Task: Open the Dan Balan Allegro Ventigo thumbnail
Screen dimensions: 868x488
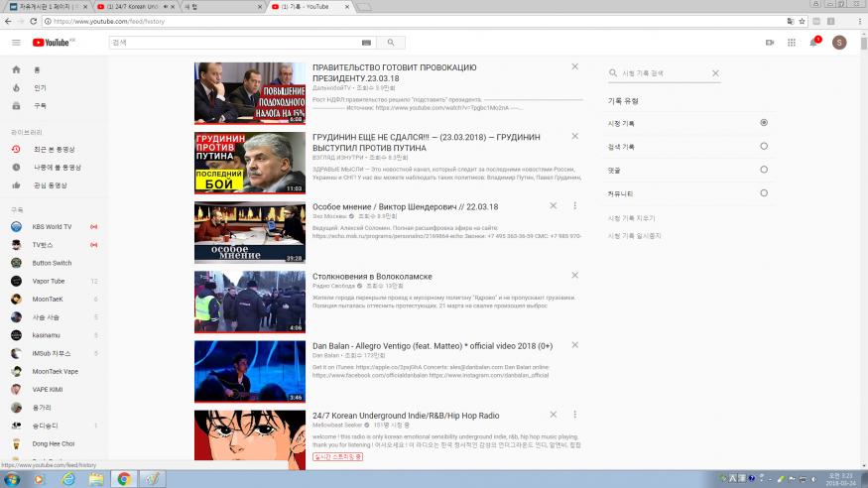Action: [x=249, y=371]
